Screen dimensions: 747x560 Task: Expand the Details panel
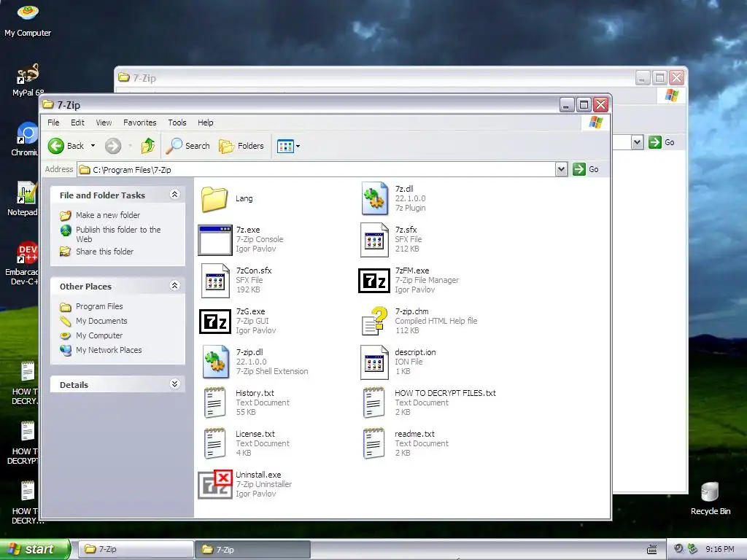[x=174, y=384]
